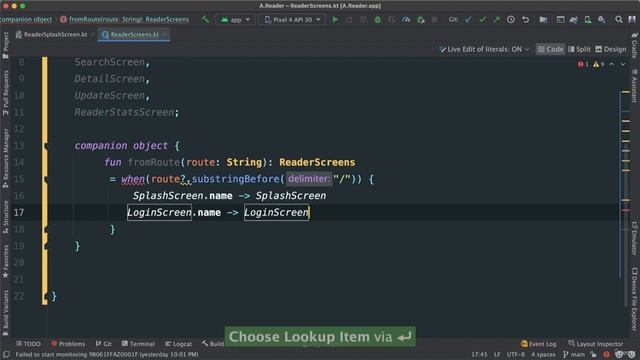Image resolution: width=640 pixels, height=360 pixels.
Task: Click the Attach Debugger to Process icon
Action: (420, 20)
